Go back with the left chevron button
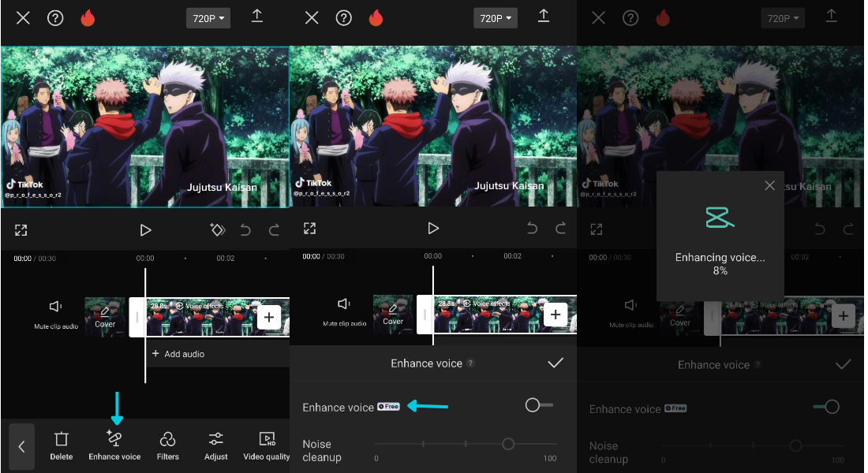The height and width of the screenshot is (473, 868). point(21,447)
